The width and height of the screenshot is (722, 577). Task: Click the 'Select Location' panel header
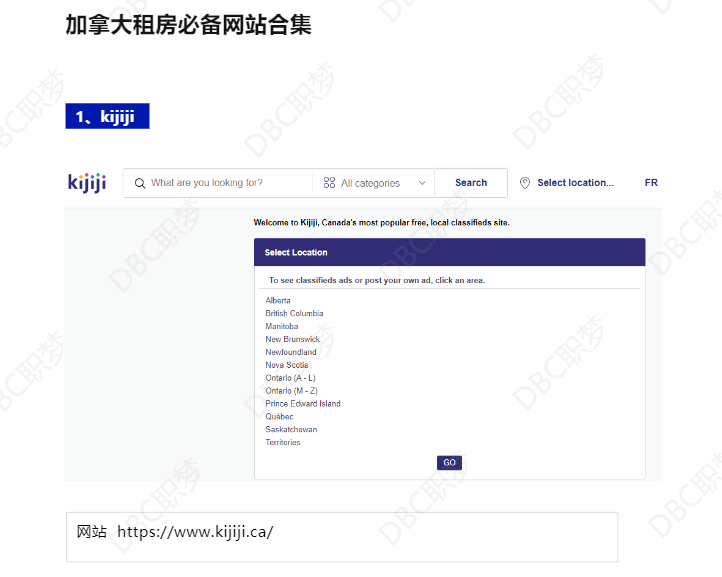point(449,252)
